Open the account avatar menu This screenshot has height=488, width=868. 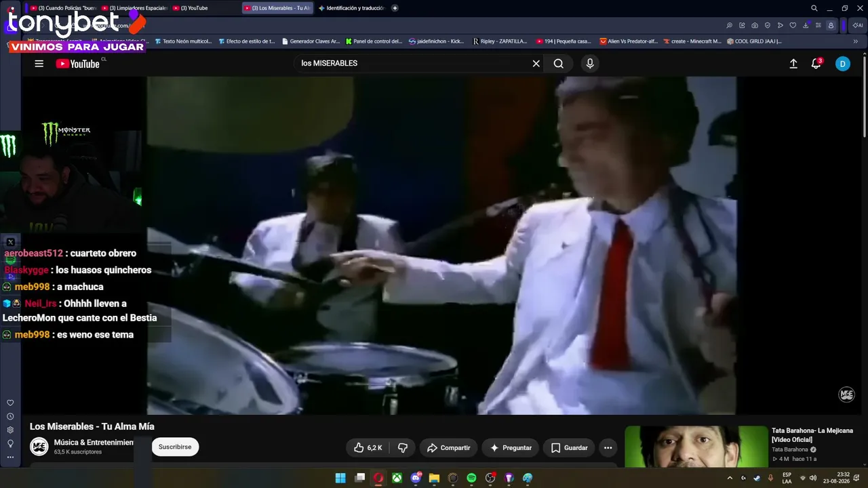[842, 64]
